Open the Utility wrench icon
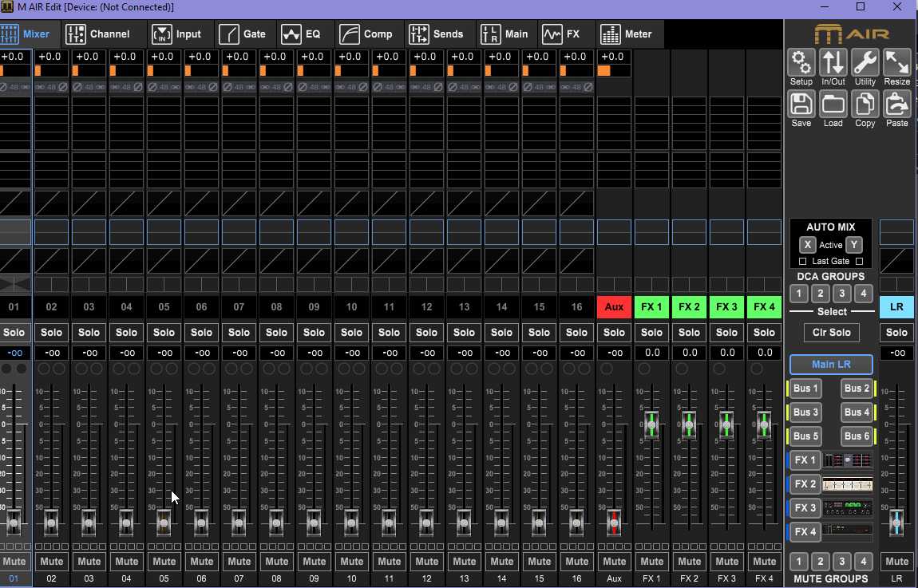 (x=865, y=63)
